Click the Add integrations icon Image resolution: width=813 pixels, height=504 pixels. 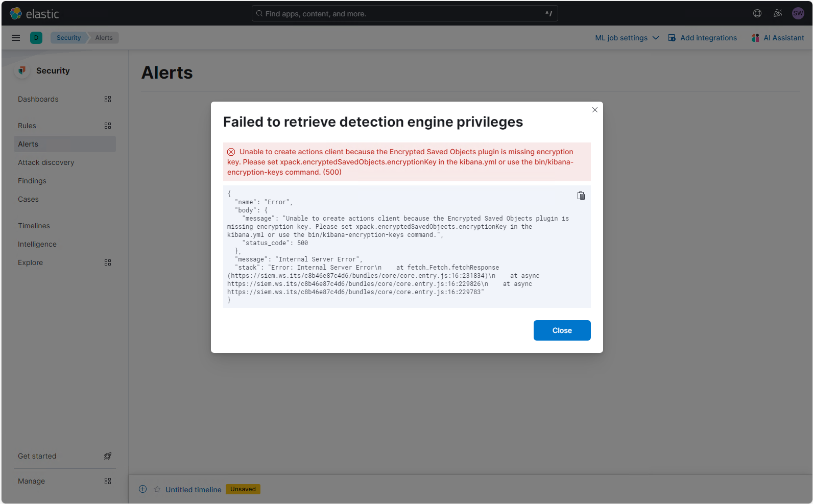672,38
